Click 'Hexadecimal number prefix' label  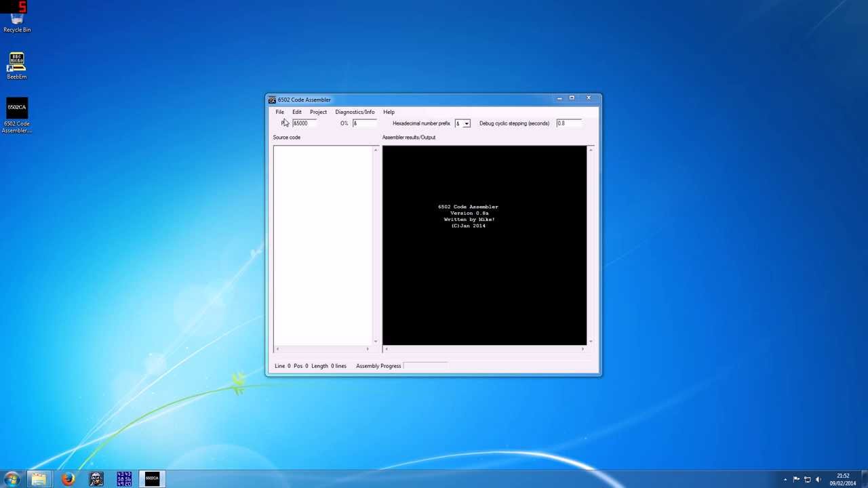click(x=421, y=123)
